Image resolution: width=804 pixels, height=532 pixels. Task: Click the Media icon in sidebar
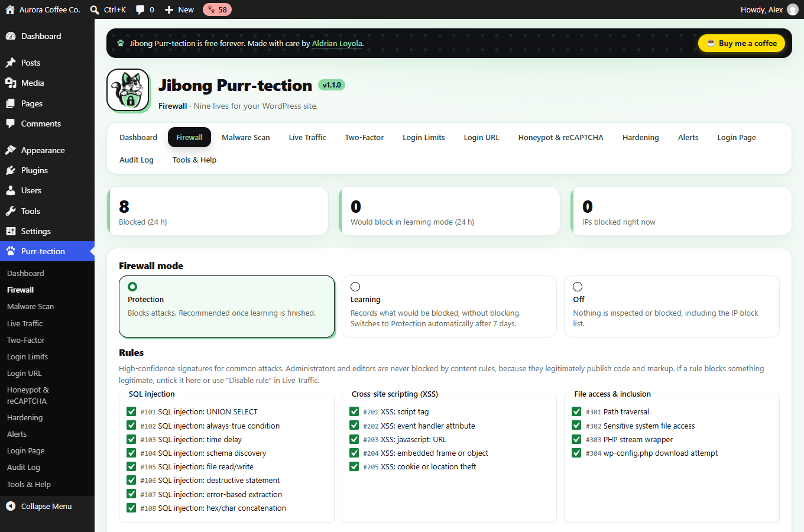(x=11, y=83)
